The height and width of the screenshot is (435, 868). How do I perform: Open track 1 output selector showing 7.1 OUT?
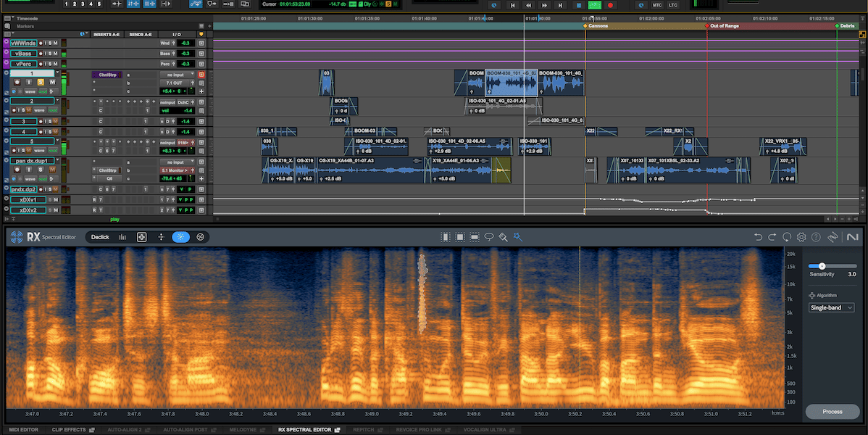click(175, 83)
